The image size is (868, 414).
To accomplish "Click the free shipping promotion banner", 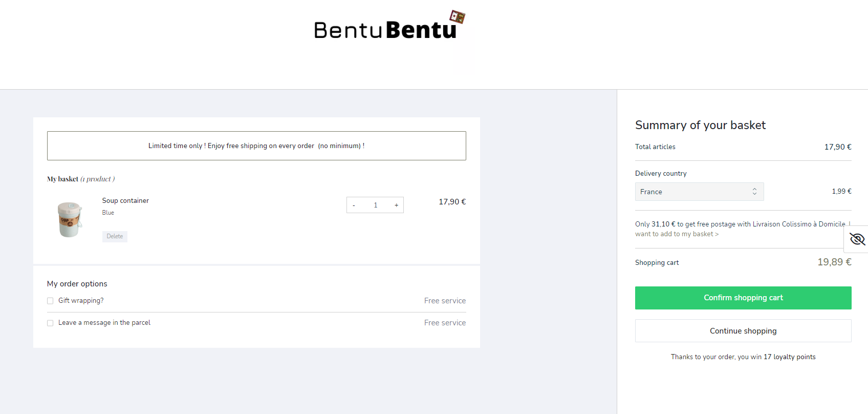I will tap(256, 146).
